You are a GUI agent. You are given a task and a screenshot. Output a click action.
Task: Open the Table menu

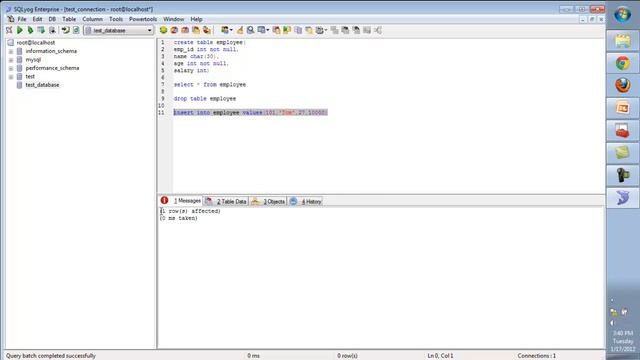tap(69, 19)
